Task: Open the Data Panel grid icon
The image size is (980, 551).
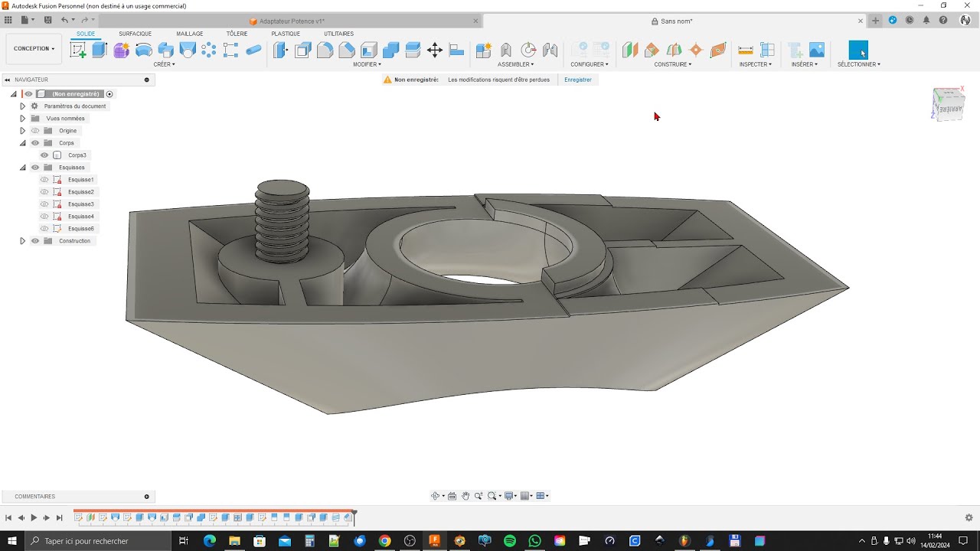Action: click(8, 20)
